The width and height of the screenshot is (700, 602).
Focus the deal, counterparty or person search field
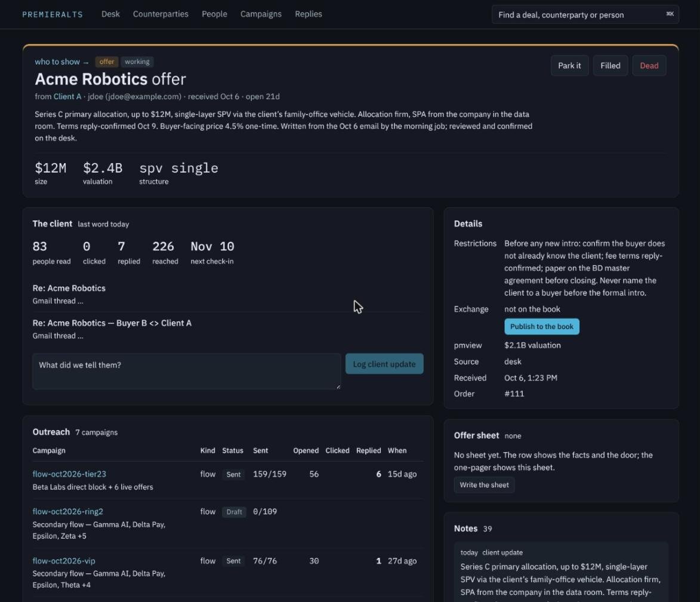pyautogui.click(x=585, y=15)
